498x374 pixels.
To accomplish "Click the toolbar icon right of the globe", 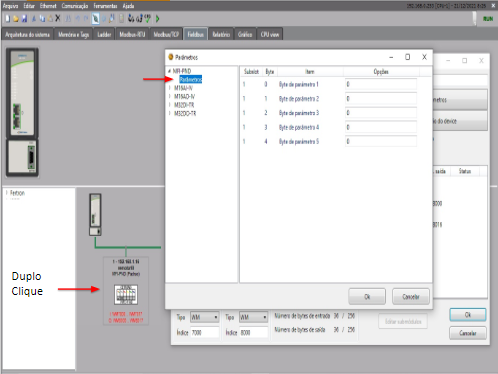I will [x=112, y=18].
